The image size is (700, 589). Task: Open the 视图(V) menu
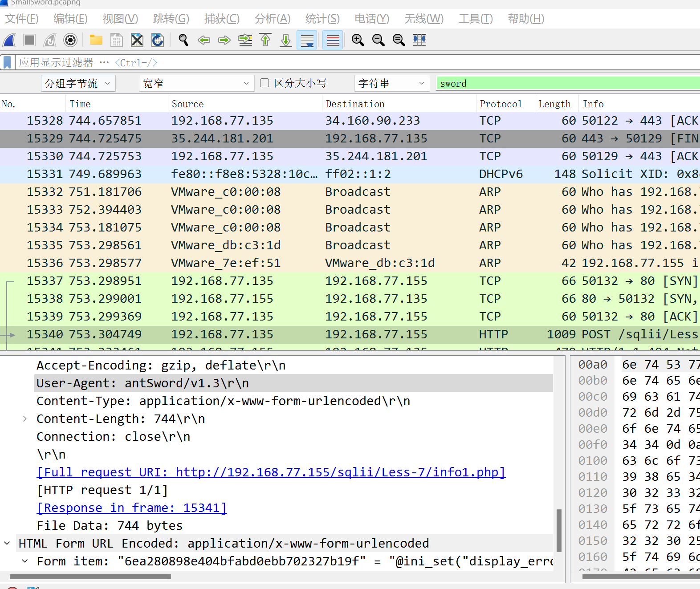click(120, 19)
